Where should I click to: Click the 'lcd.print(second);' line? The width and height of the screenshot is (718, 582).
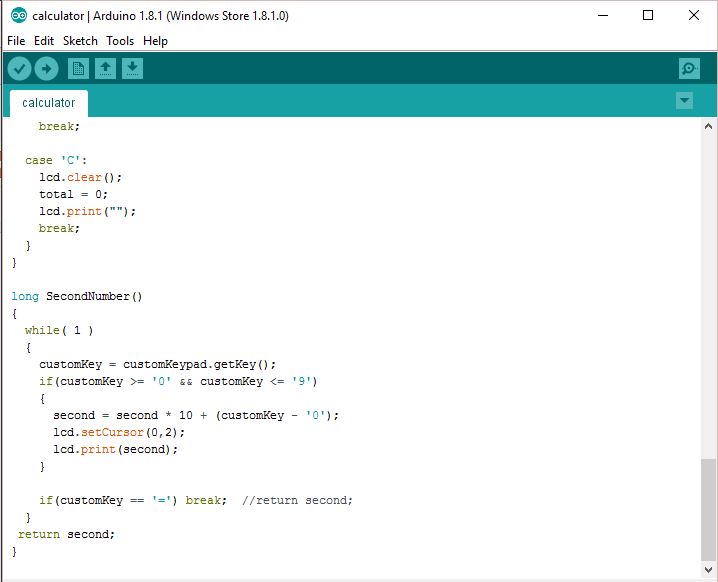[115, 449]
